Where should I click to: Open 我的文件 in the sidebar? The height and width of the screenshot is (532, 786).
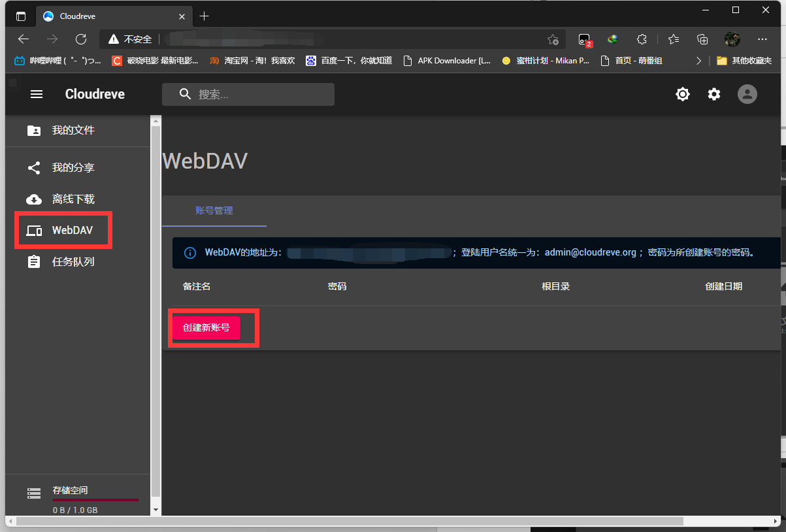(x=78, y=130)
